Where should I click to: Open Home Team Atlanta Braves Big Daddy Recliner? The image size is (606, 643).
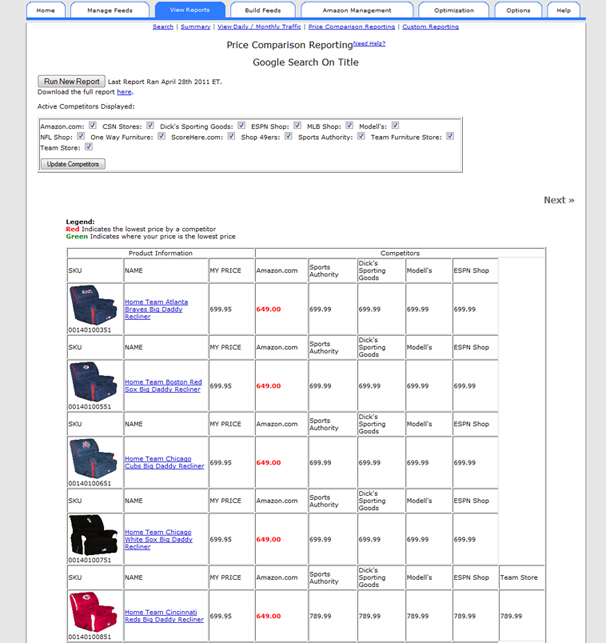pyautogui.click(x=156, y=309)
